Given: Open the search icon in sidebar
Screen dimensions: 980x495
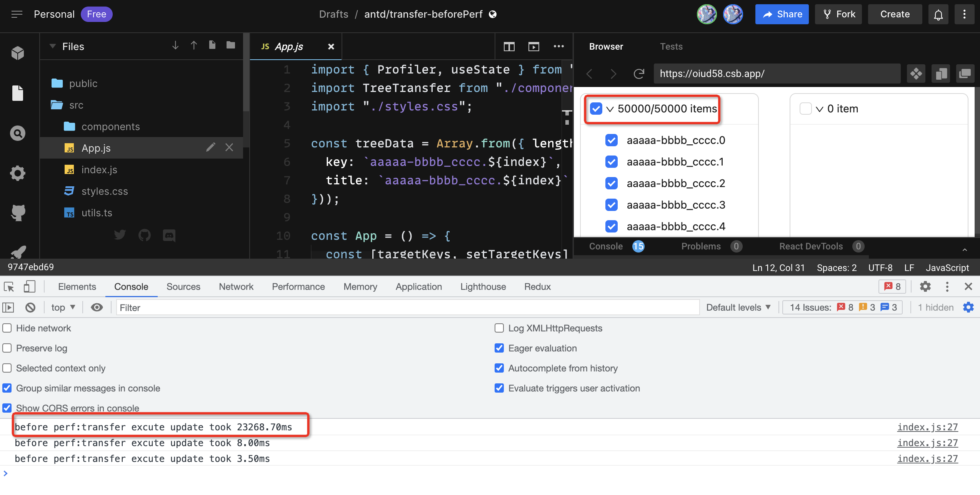Looking at the screenshot, I should click(x=18, y=134).
